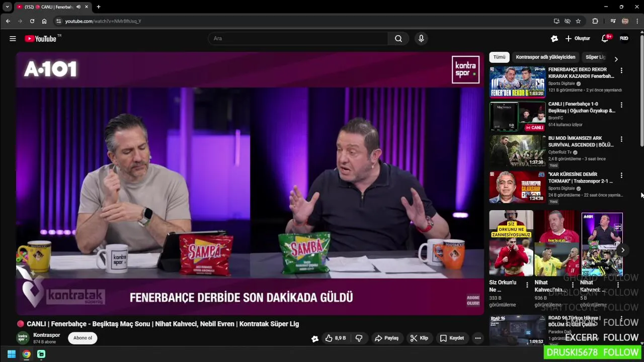This screenshot has height=362, width=644.
Task: Open options for KAR KÜRESİNE DEMİR TOKMAK video
Action: pyautogui.click(x=621, y=175)
